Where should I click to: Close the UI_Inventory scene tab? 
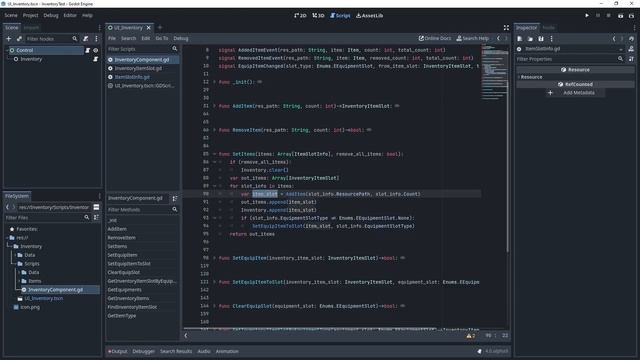coord(149,28)
